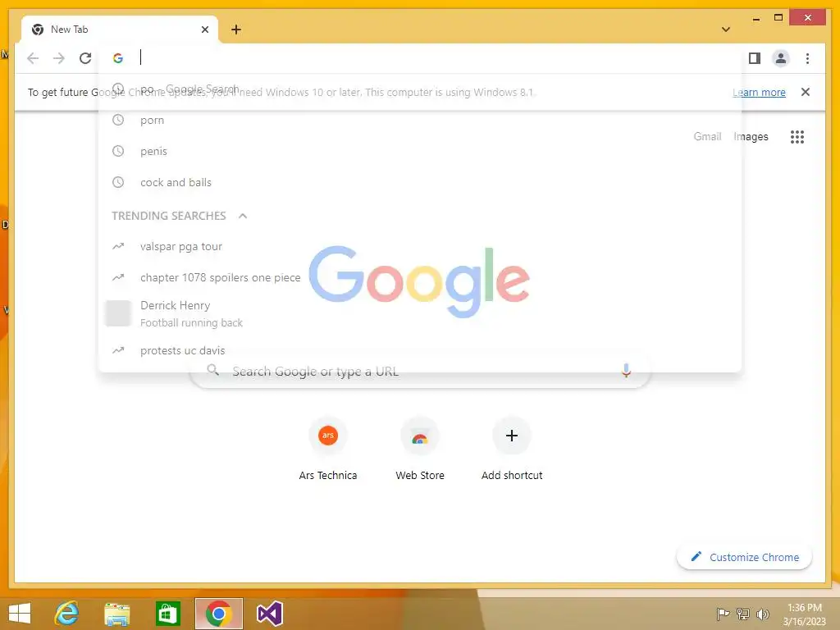
Task: Open the Windows Start button
Action: 20,613
